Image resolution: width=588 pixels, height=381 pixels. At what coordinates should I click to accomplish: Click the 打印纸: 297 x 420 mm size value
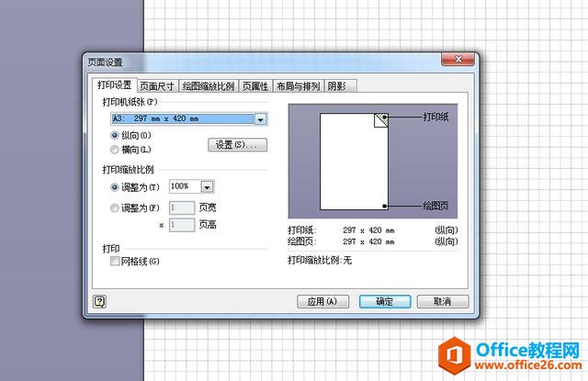[x=368, y=230]
